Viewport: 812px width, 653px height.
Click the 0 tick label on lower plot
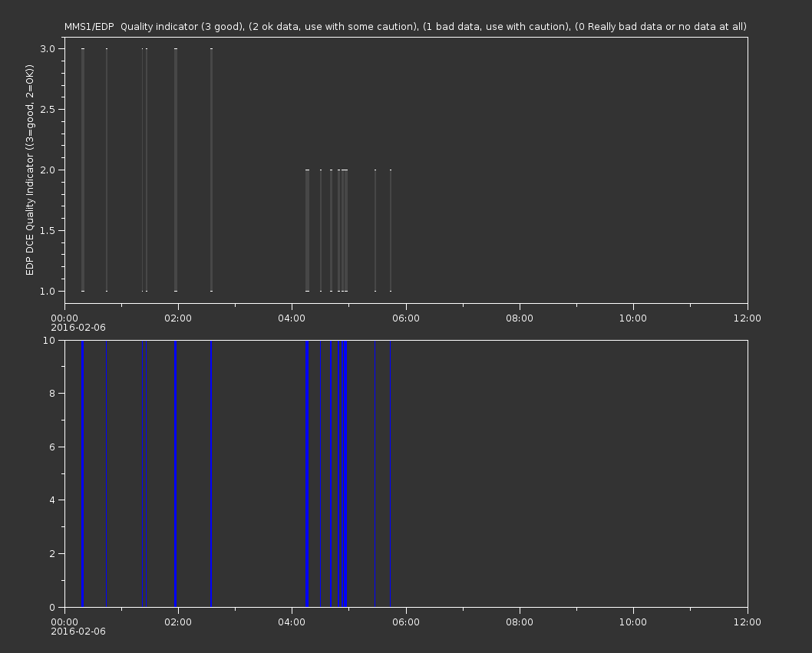(52, 607)
